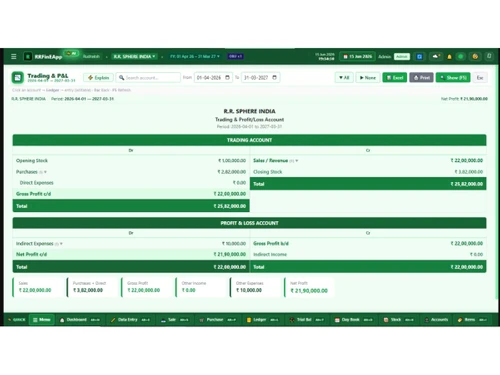
Task: Click the Closing Stock row label
Action: (x=267, y=172)
